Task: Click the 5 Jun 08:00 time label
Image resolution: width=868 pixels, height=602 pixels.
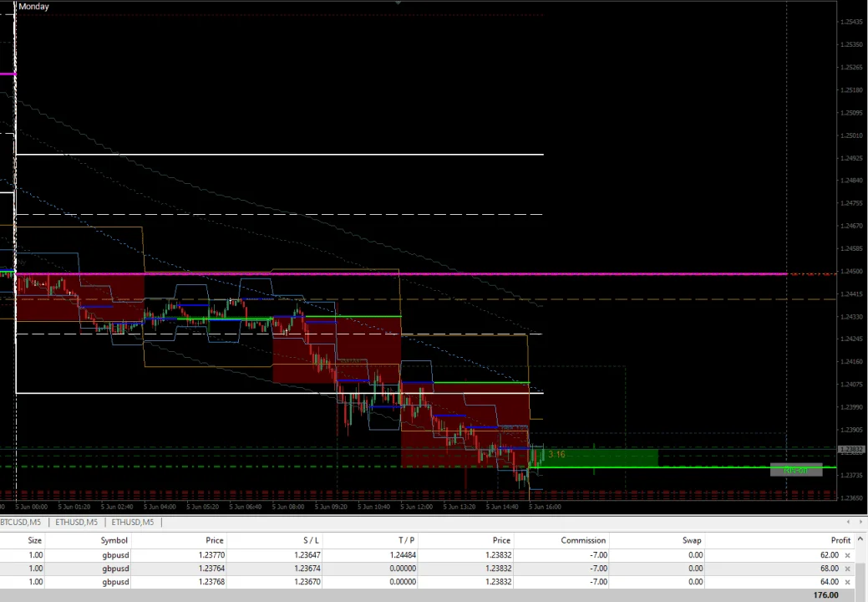Action: (288, 507)
